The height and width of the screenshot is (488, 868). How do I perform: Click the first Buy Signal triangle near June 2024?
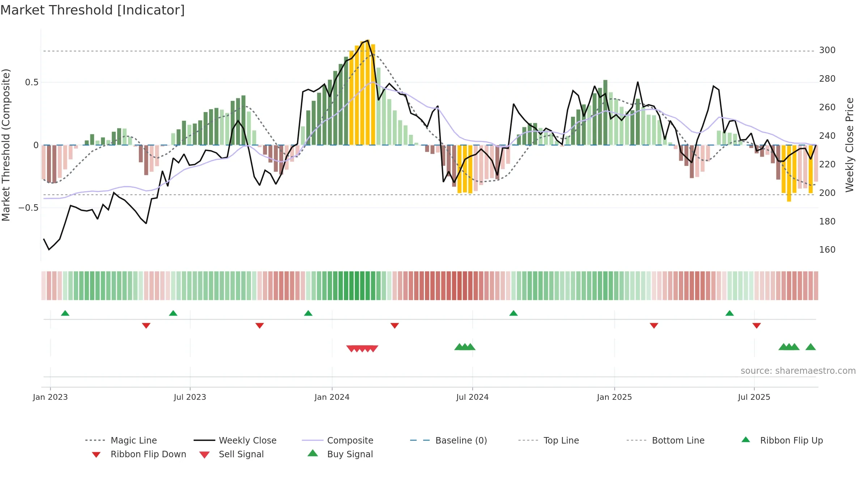tap(459, 347)
